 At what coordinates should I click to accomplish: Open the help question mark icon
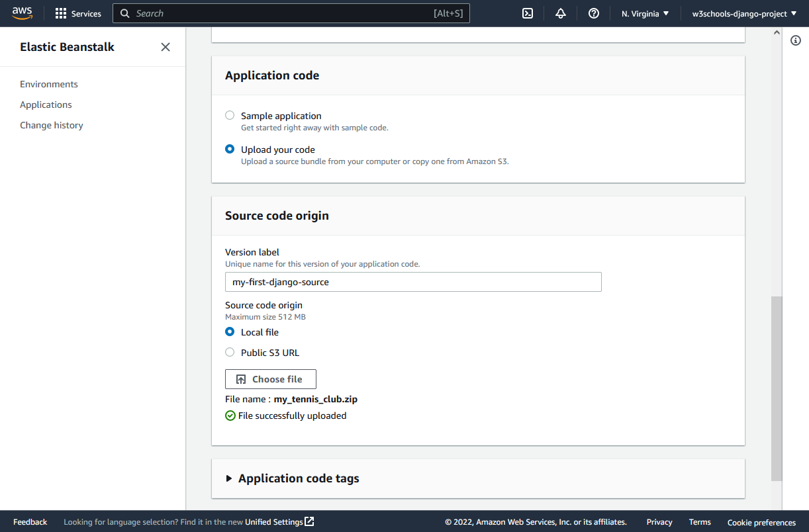pos(594,13)
